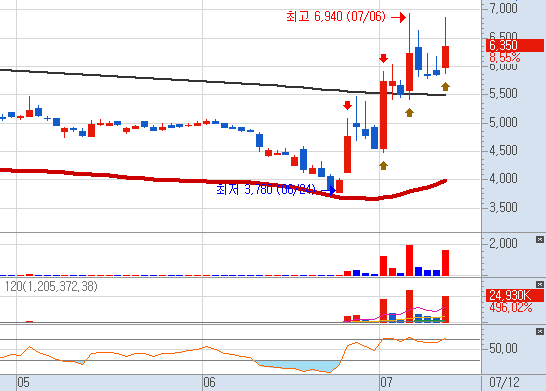
Task: Click the 05 month marker on the time axis
Action: 23,383
